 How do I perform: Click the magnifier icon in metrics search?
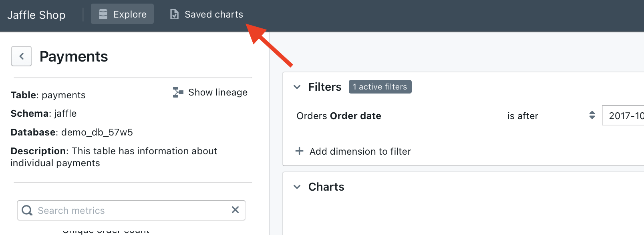(27, 210)
